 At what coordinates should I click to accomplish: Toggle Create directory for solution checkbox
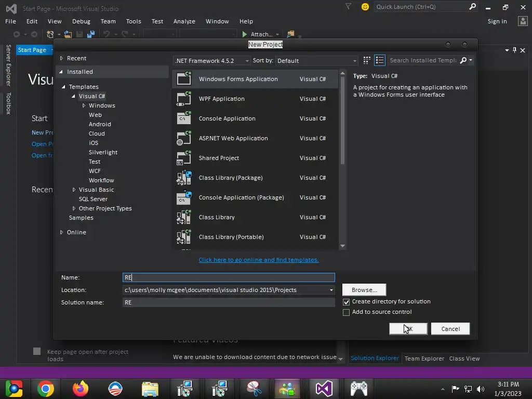pos(346,302)
